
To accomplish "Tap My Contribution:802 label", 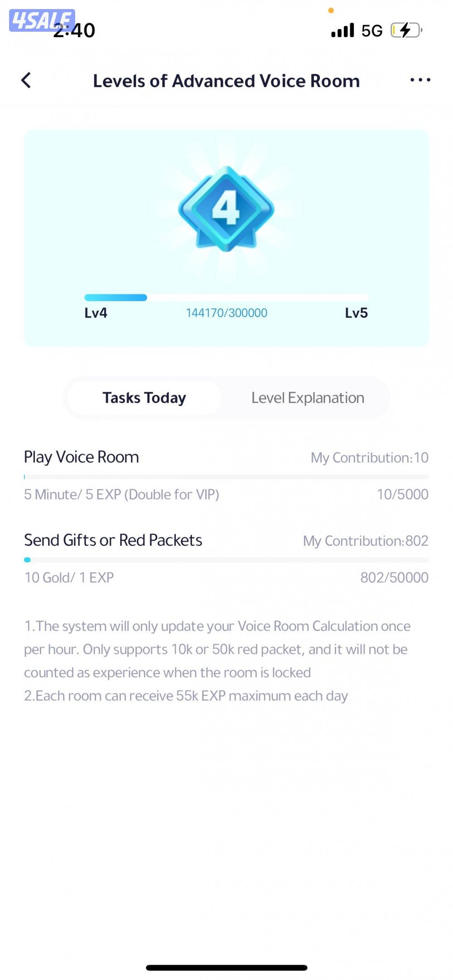I will coord(366,541).
